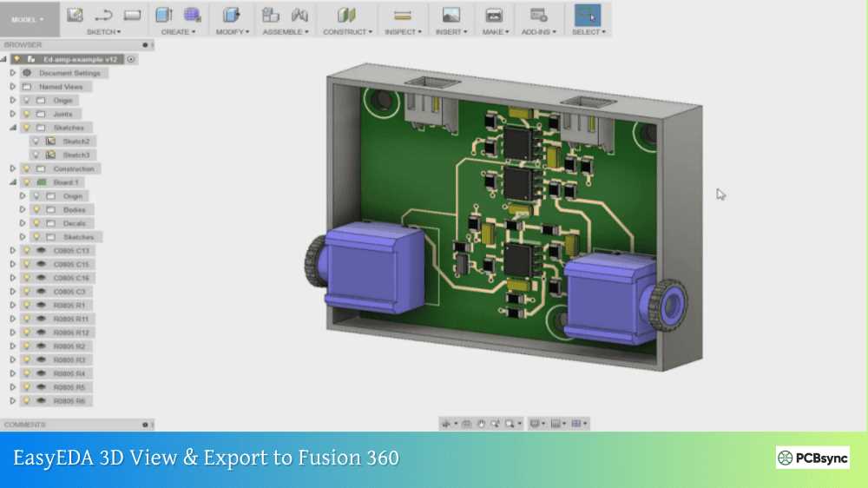Click the Orbit navigation icon
This screenshot has height=488, width=868.
[x=445, y=424]
